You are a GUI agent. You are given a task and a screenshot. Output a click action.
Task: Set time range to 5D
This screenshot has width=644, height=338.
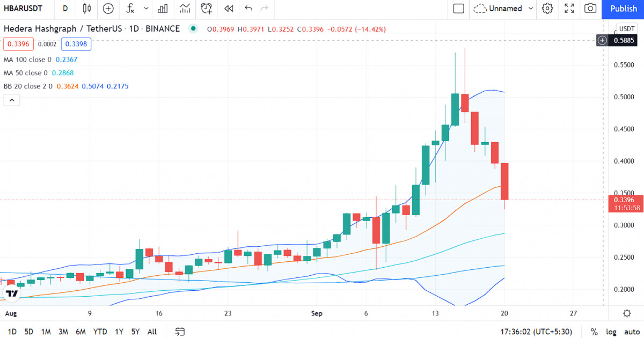click(x=29, y=332)
